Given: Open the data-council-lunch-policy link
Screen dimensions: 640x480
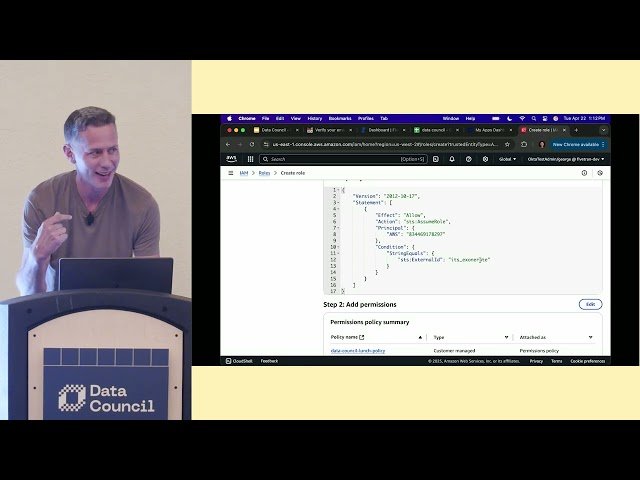Looking at the screenshot, I should 358,351.
